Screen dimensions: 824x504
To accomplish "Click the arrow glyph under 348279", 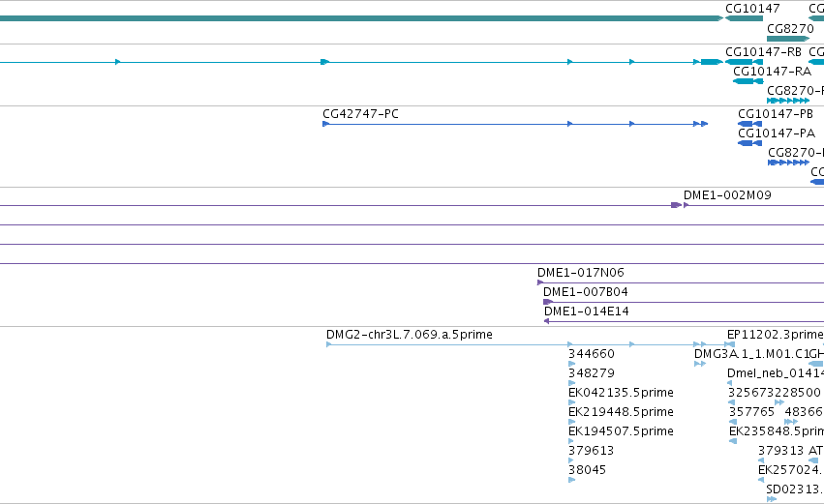I will pos(571,383).
